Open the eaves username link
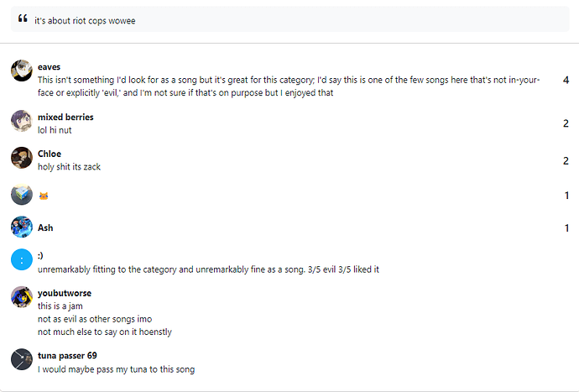The height and width of the screenshot is (392, 579). pyautogui.click(x=50, y=67)
